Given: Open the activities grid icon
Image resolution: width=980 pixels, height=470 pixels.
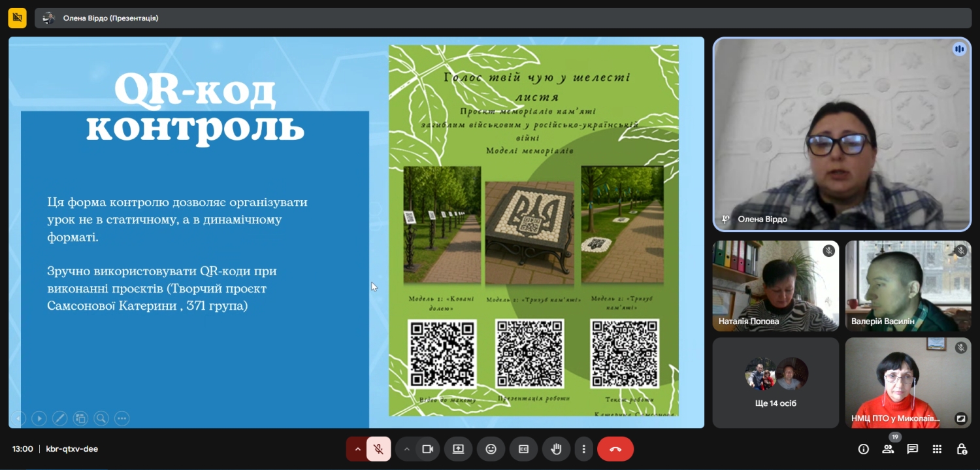Looking at the screenshot, I should pos(937,449).
